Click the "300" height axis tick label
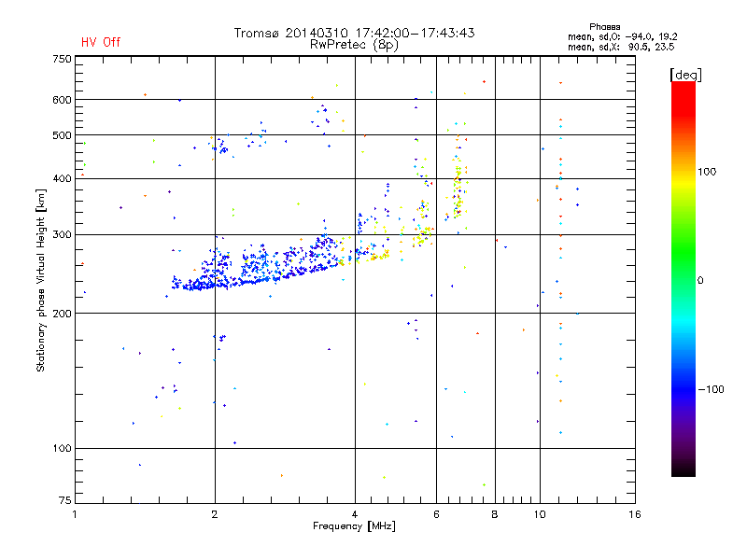 coord(62,235)
